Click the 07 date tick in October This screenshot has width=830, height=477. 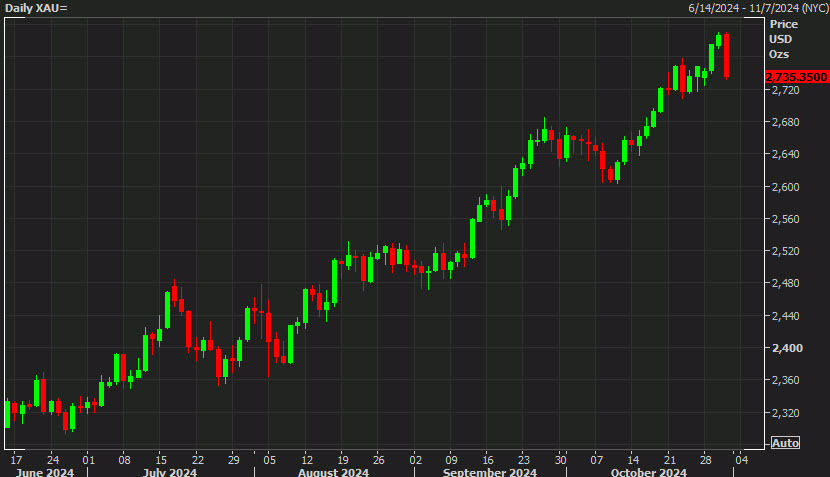pyautogui.click(x=597, y=460)
